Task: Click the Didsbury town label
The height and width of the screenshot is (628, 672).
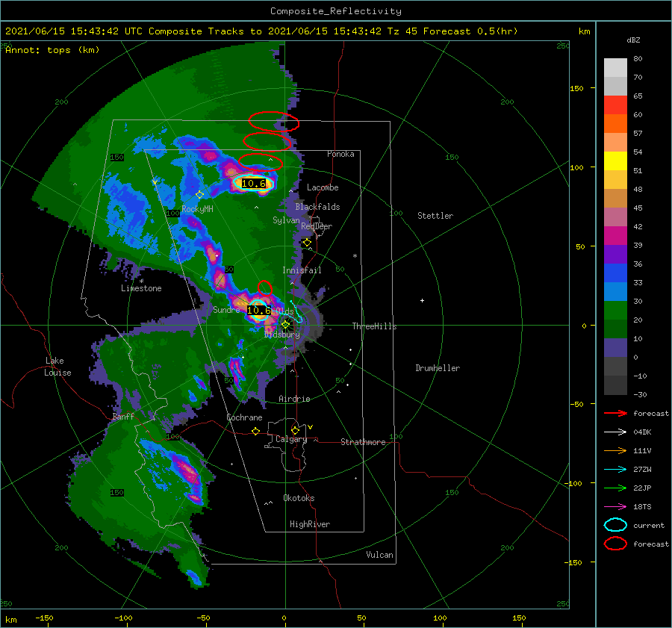Action: 282,335
